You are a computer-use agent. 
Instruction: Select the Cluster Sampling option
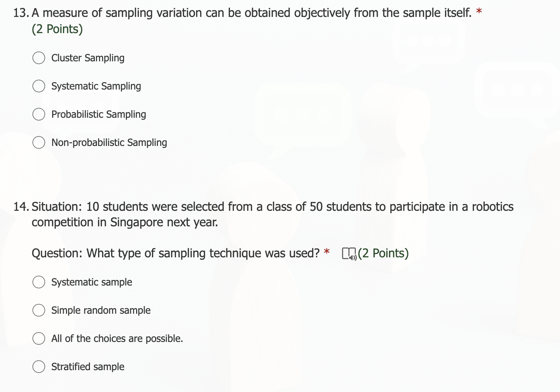[x=39, y=57]
